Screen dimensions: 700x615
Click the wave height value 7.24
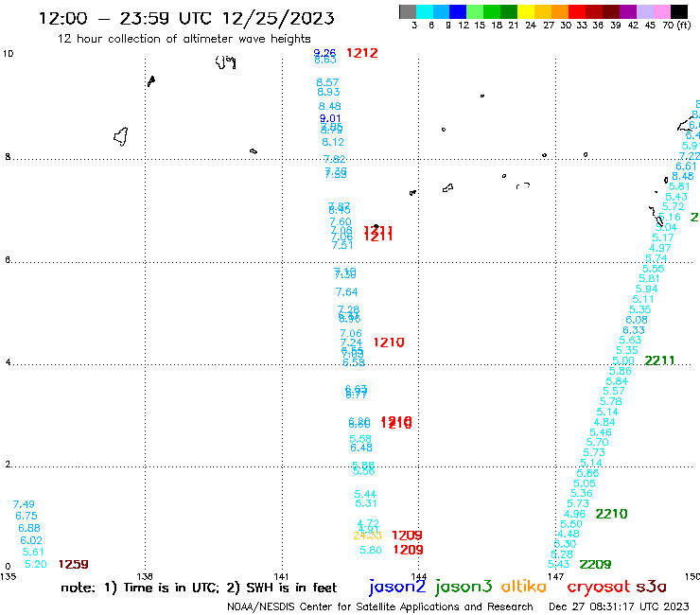tap(351, 343)
